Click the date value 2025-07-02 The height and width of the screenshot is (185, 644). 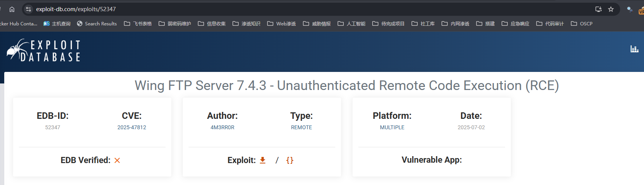[471, 127]
